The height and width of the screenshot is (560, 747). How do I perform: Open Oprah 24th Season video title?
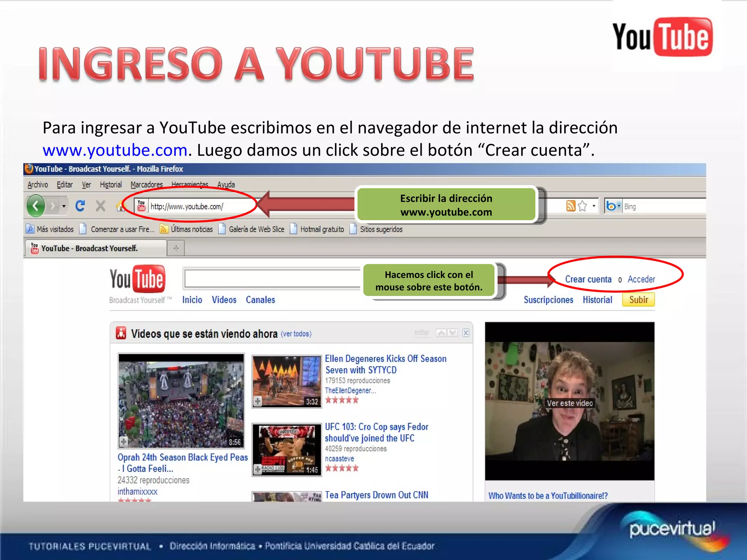click(183, 463)
